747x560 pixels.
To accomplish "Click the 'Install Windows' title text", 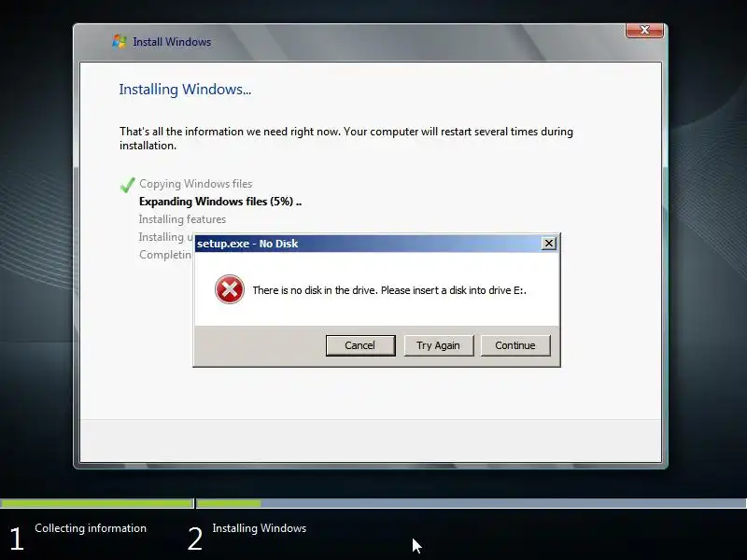I will 172,42.
